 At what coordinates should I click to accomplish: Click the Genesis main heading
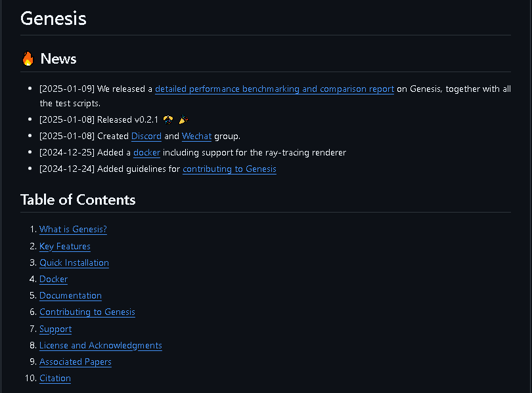pos(53,18)
